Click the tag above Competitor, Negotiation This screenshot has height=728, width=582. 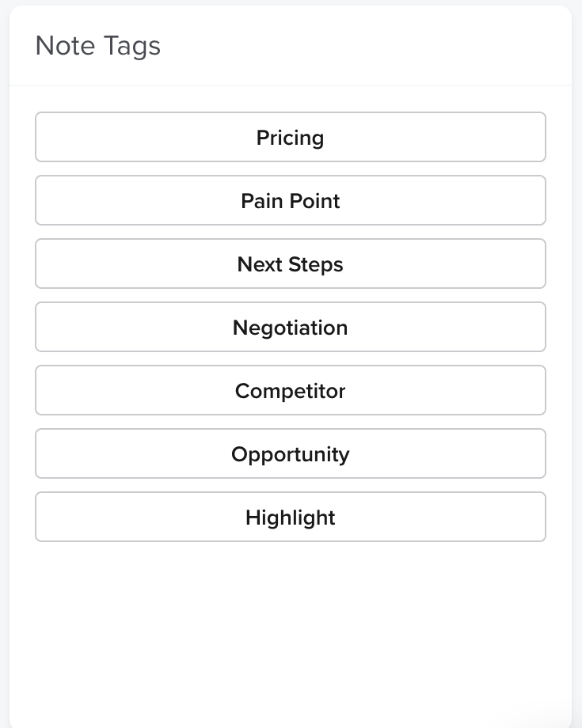[291, 327]
